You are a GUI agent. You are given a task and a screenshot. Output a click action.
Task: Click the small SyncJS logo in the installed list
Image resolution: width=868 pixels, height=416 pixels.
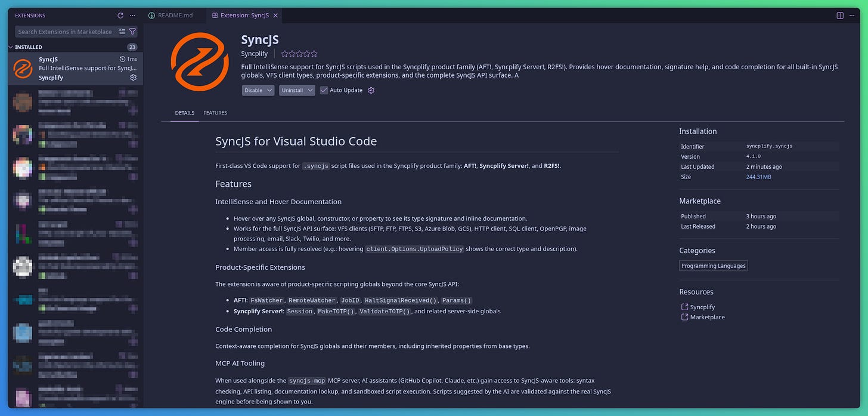[x=23, y=69]
